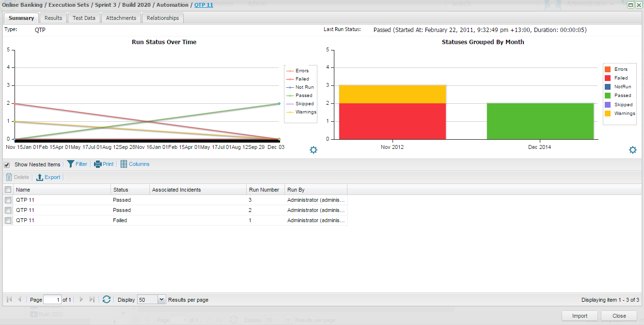
Task: Sort by the Run Number column header
Action: coord(264,190)
